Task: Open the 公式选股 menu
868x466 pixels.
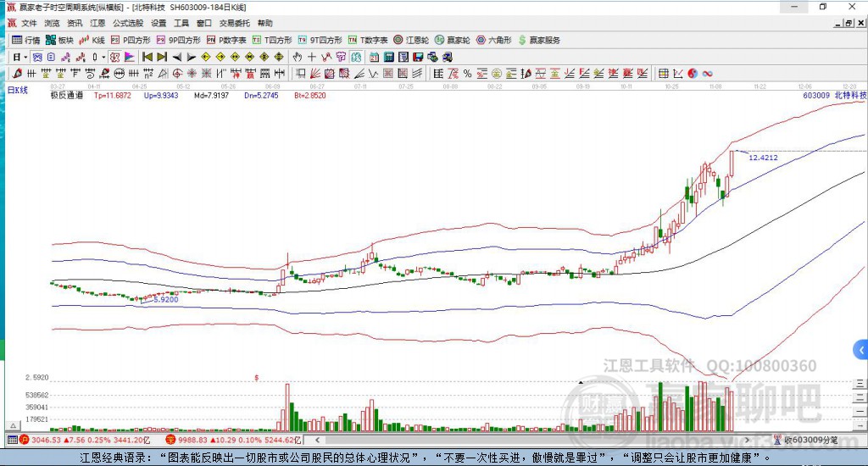Action: (x=128, y=23)
